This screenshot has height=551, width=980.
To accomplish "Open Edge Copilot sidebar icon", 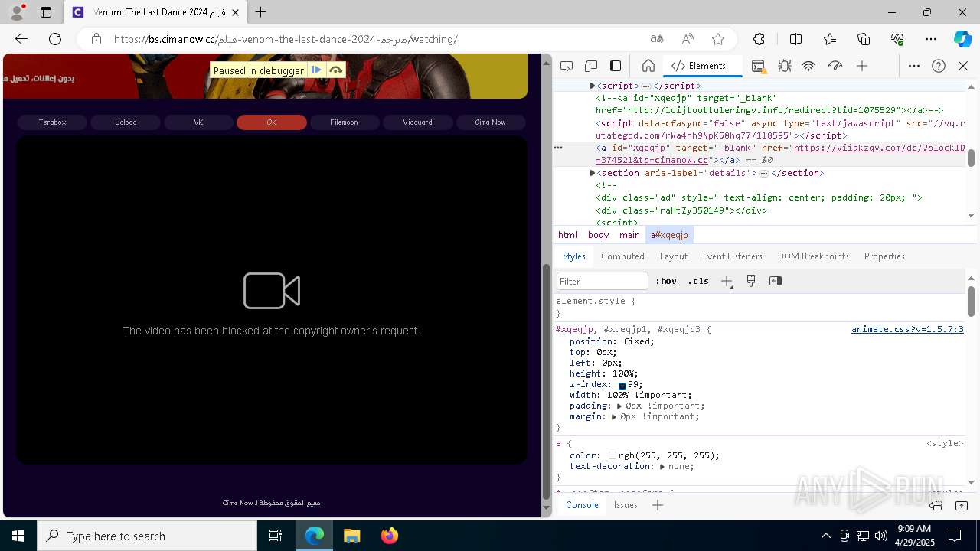I will [x=962, y=39].
